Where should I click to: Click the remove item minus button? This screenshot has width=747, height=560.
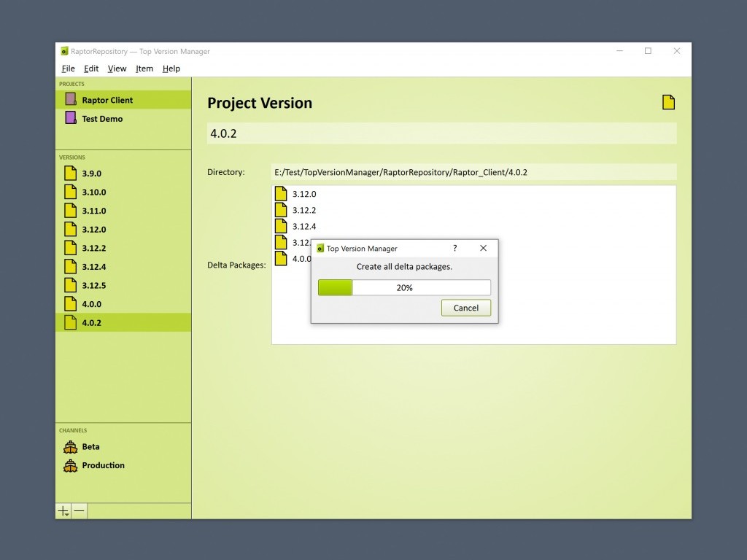pyautogui.click(x=80, y=511)
